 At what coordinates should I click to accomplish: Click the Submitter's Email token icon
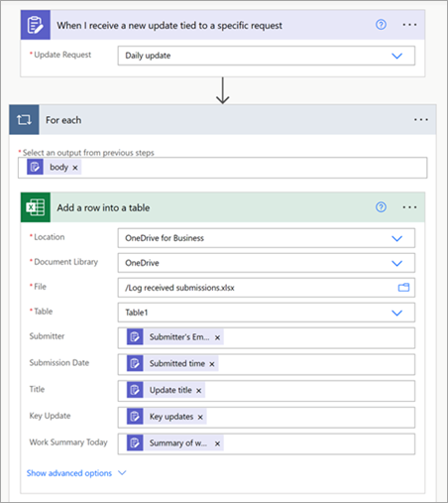pyautogui.click(x=135, y=337)
